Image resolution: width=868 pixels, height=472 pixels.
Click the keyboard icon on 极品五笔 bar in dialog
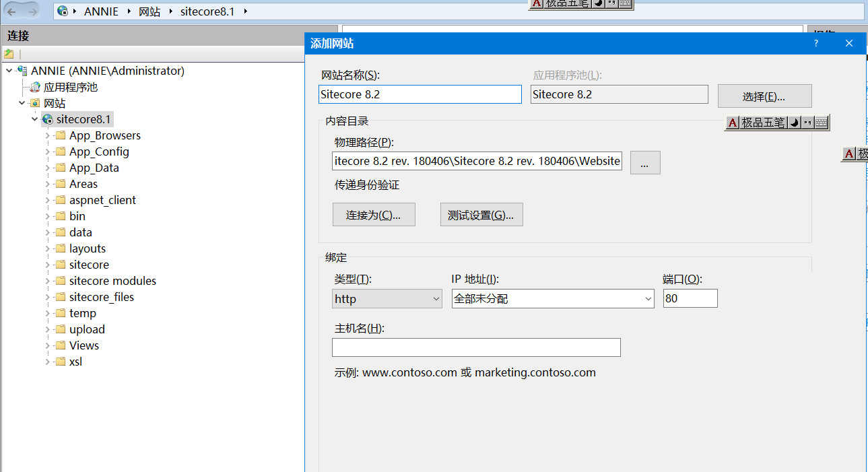click(x=820, y=123)
